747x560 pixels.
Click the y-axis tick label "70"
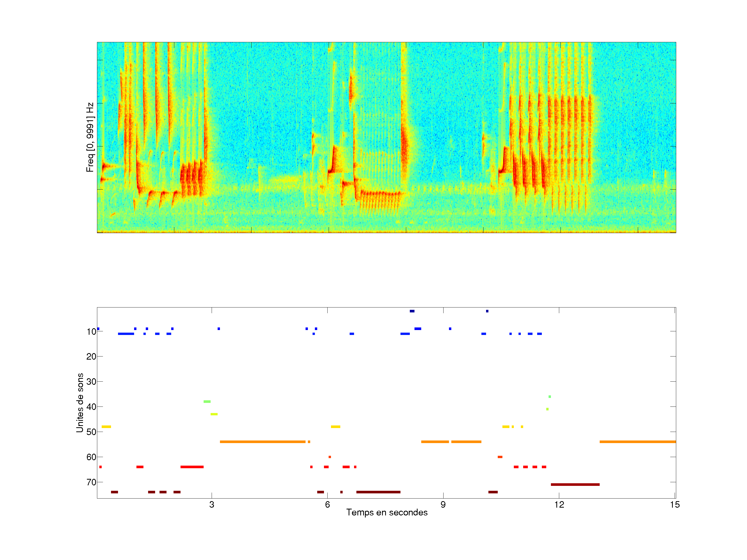tap(91, 482)
